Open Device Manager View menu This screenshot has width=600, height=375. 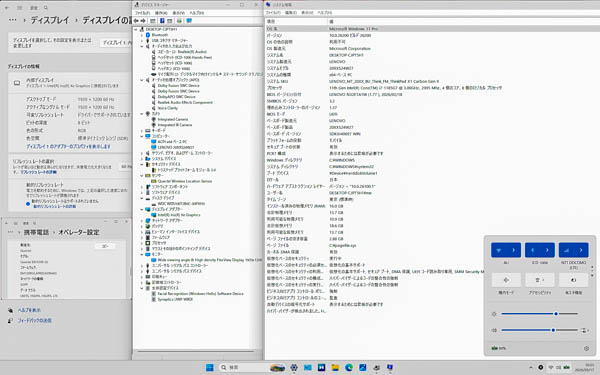tap(179, 13)
